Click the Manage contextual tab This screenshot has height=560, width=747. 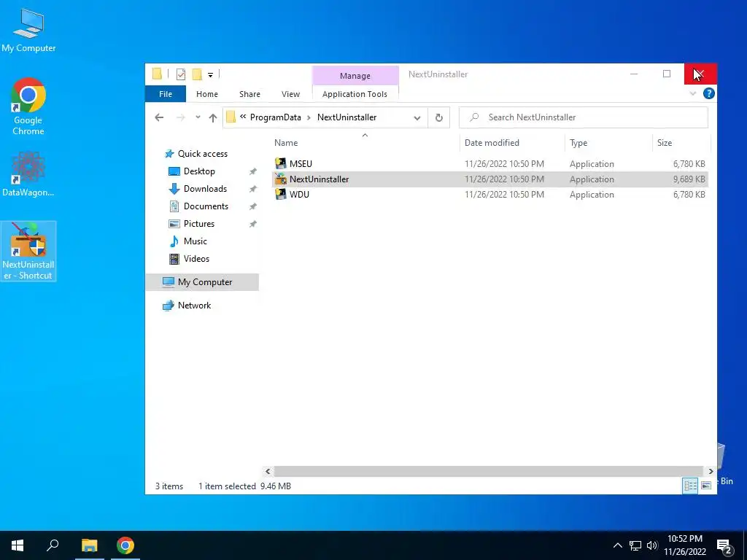[355, 76]
